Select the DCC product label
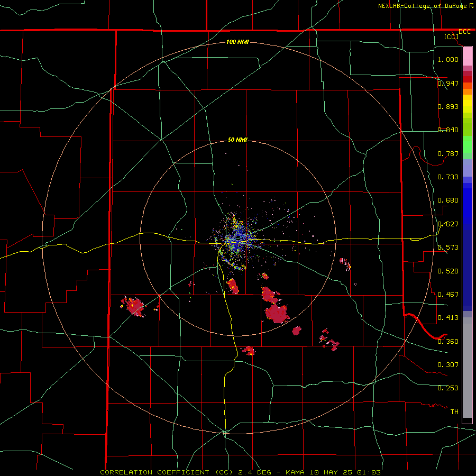476x476 pixels. pyautogui.click(x=464, y=32)
